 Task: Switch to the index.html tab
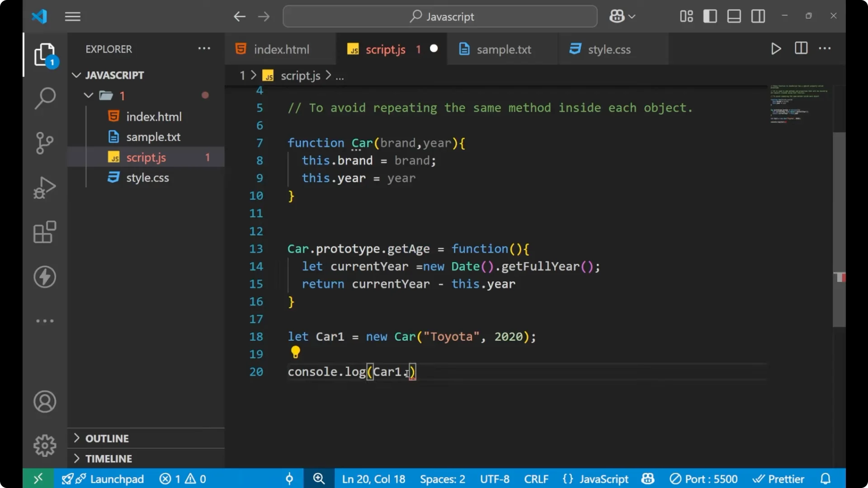280,49
